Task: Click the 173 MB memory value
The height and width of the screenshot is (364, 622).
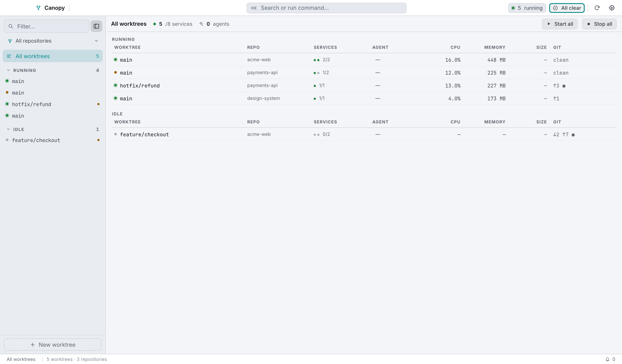Action: [496, 98]
